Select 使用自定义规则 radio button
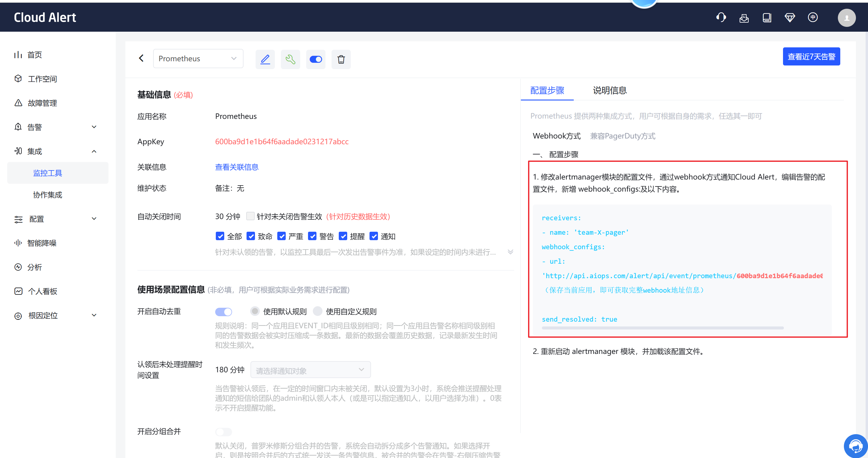Image resolution: width=868 pixels, height=458 pixels. pos(318,311)
